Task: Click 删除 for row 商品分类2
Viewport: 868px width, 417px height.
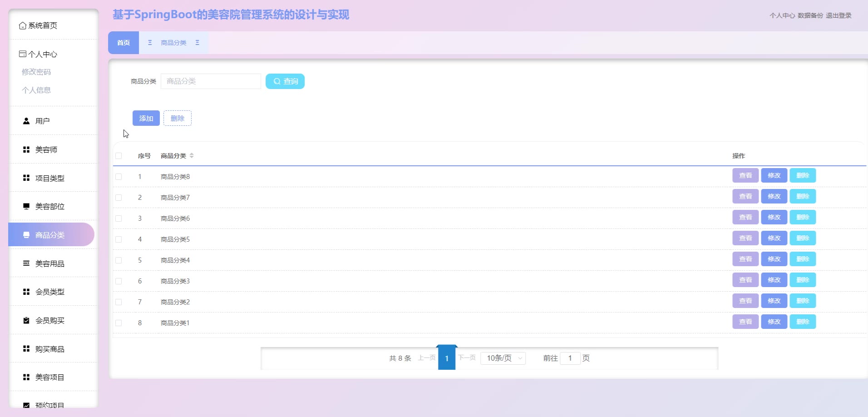Action: [x=803, y=301]
